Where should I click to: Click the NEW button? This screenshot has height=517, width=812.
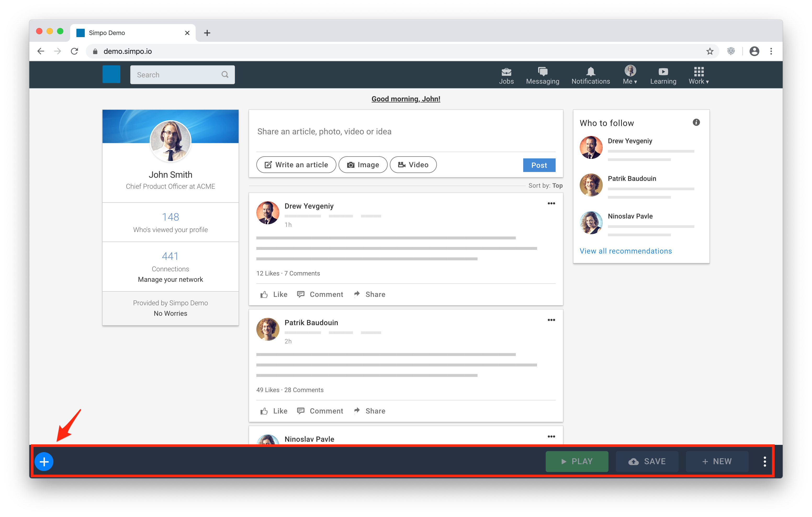click(x=717, y=461)
